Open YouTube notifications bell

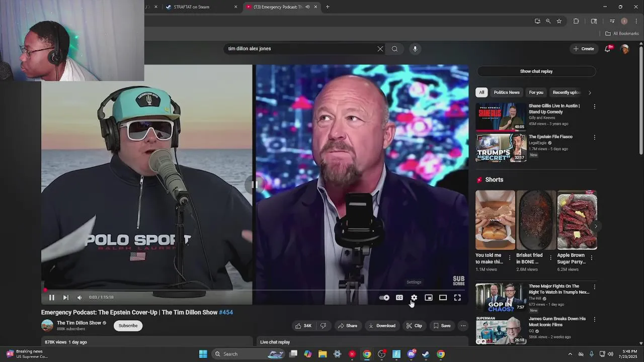coord(608,49)
